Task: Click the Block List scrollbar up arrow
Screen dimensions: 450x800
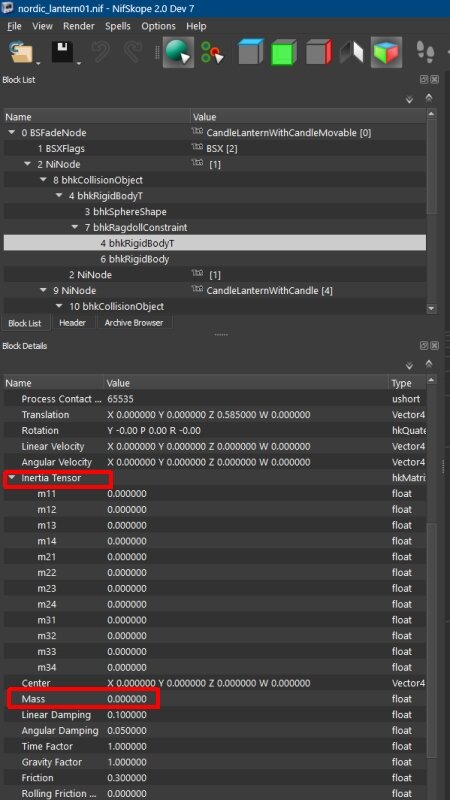Action: 431,113
